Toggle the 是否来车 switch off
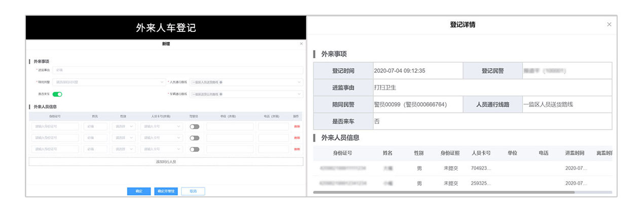This screenshot has width=644, height=206. point(57,94)
